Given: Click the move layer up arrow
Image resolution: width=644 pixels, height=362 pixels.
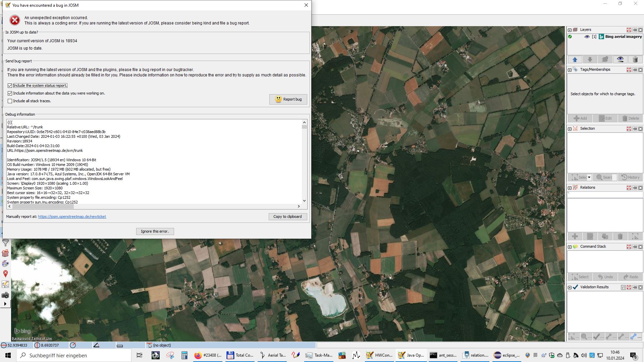Looking at the screenshot, I should [x=575, y=60].
